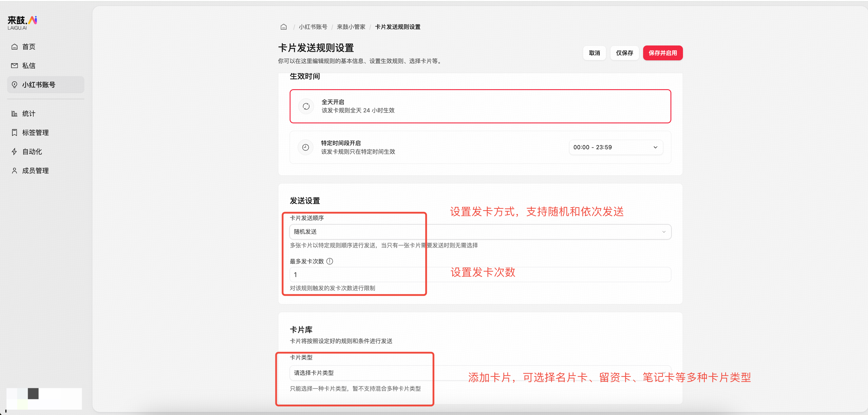
Task: Open the 首页 home icon in sidebar
Action: [14, 46]
